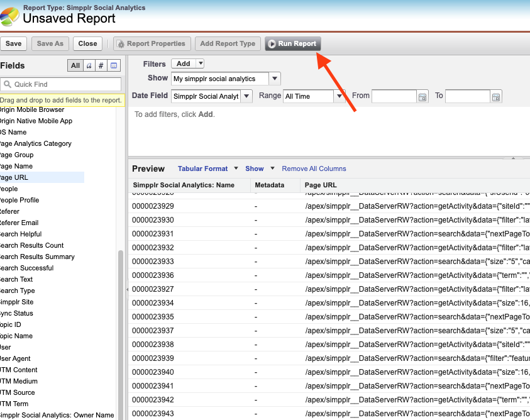Select the Search Type field
The height and width of the screenshot is (420, 530).
pos(17,291)
